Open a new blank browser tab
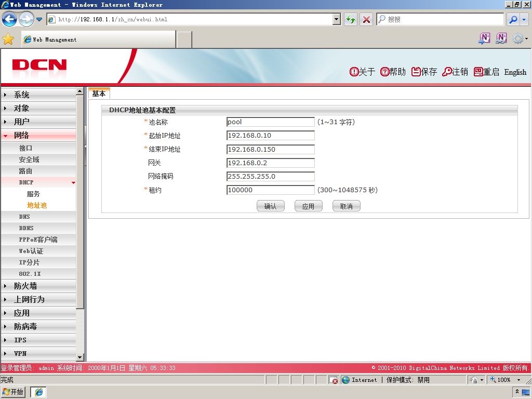Screen dimensions: 532x399 [x=184, y=39]
